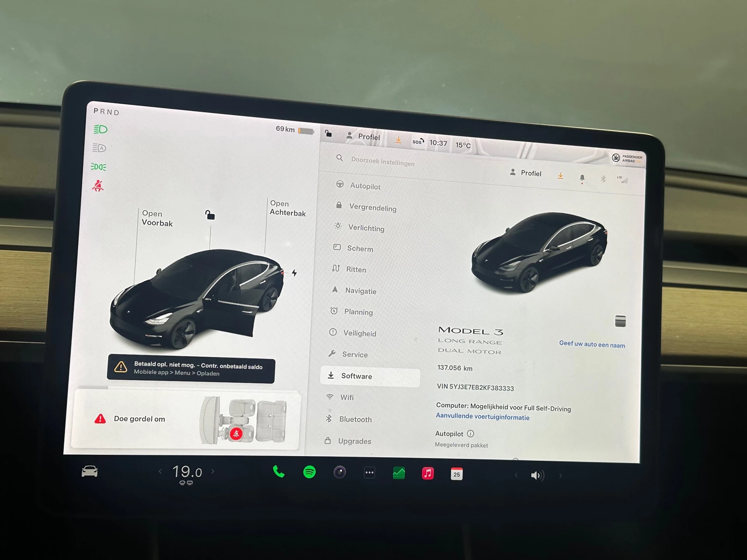The height and width of the screenshot is (560, 747).
Task: Click Geef uw auto een naam link
Action: point(591,343)
